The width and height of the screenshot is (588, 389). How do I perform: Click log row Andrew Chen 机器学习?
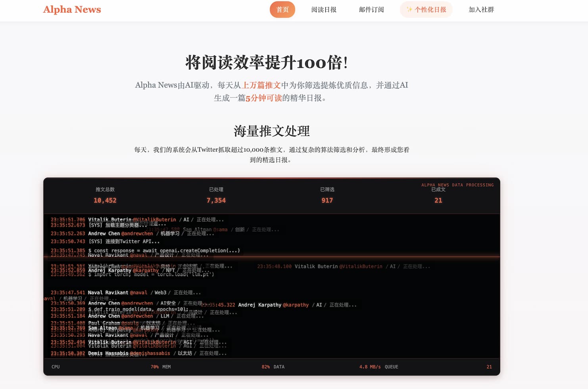tap(133, 234)
